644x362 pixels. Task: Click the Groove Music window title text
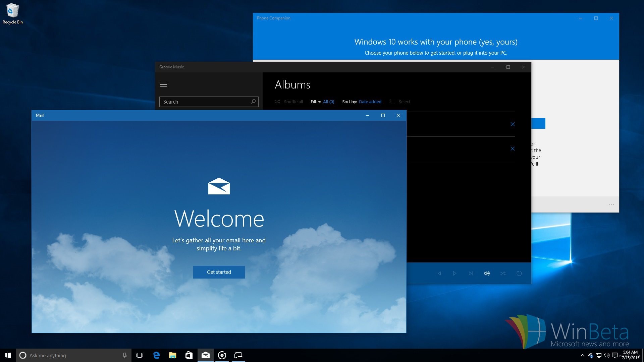click(x=171, y=67)
